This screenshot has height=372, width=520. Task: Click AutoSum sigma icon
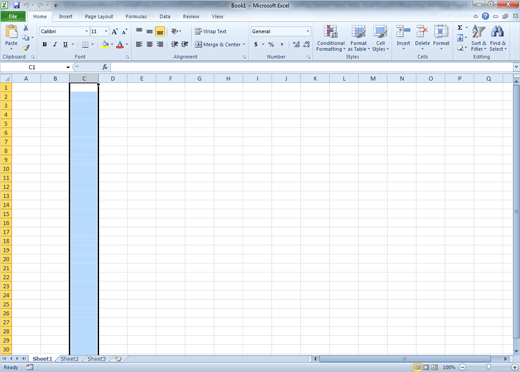(460, 28)
